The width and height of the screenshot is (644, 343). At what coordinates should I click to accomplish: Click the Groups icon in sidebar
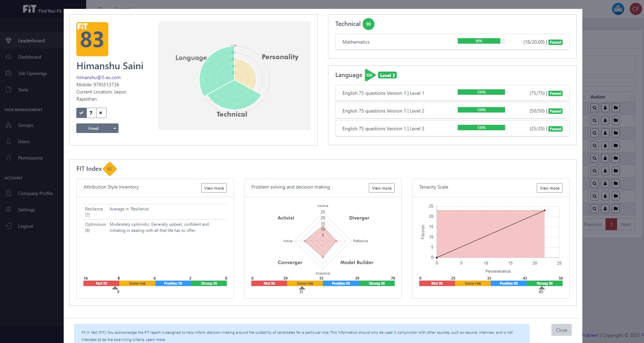pos(9,125)
